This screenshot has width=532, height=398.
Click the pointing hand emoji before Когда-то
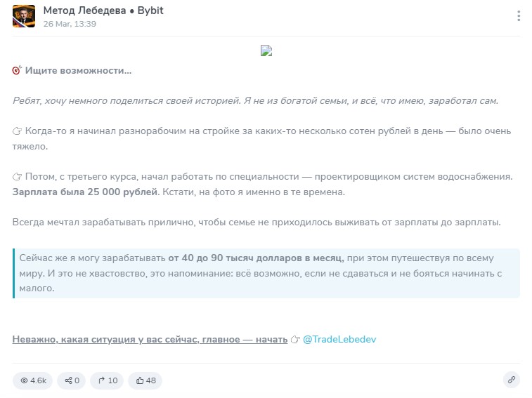(x=18, y=131)
